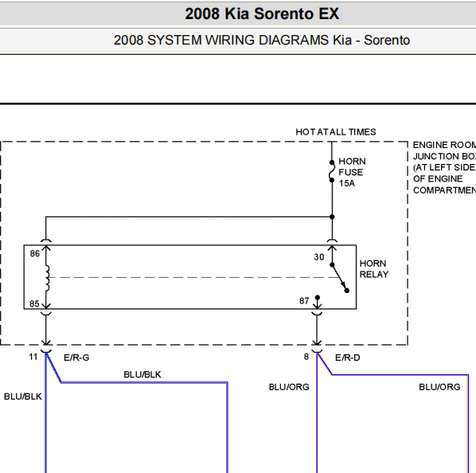Click the Horn Fuse 15A symbol
This screenshot has width=476, height=473.
coord(332,171)
